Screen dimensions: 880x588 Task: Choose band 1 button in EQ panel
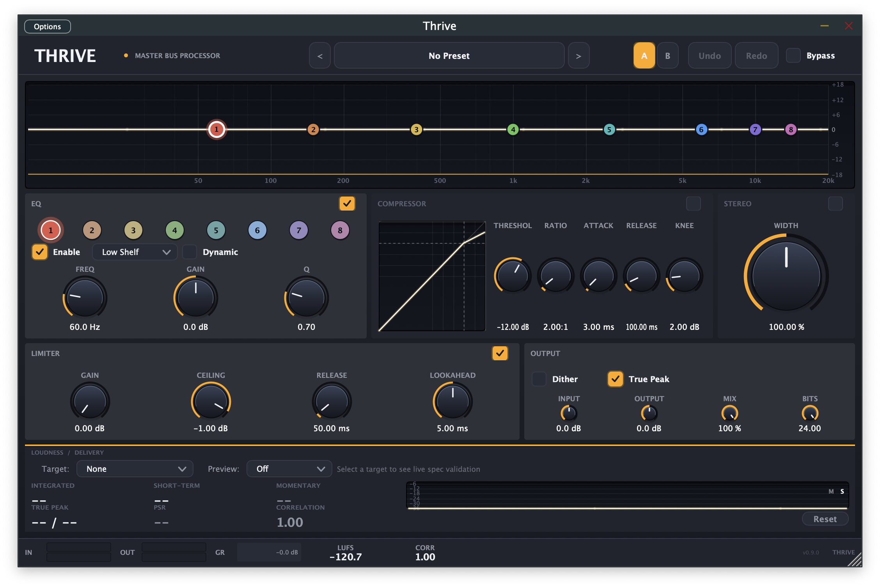(x=51, y=230)
